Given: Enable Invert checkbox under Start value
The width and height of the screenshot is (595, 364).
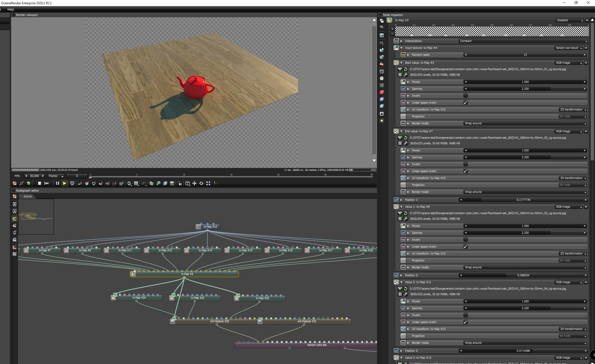Looking at the screenshot, I should 465,96.
